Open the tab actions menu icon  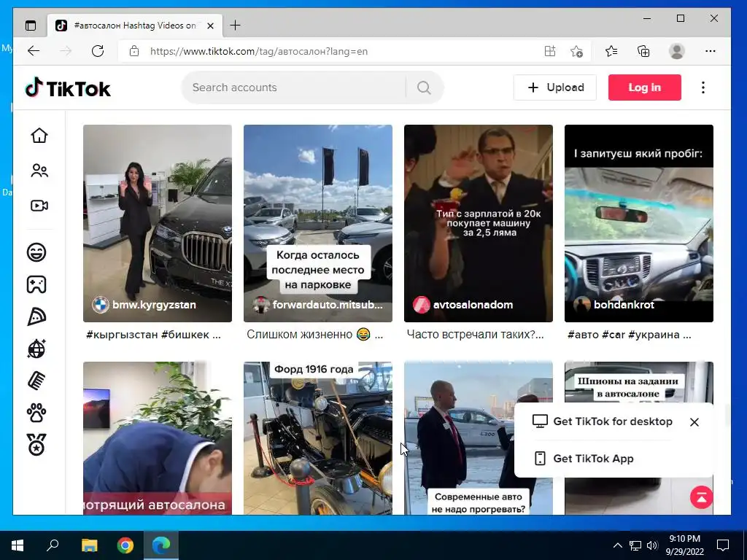(31, 26)
